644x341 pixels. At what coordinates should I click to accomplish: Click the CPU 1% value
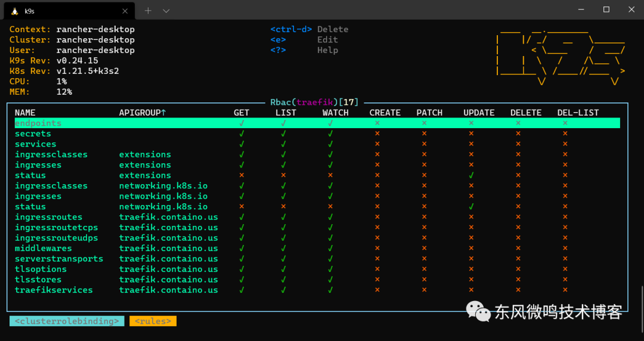61,81
